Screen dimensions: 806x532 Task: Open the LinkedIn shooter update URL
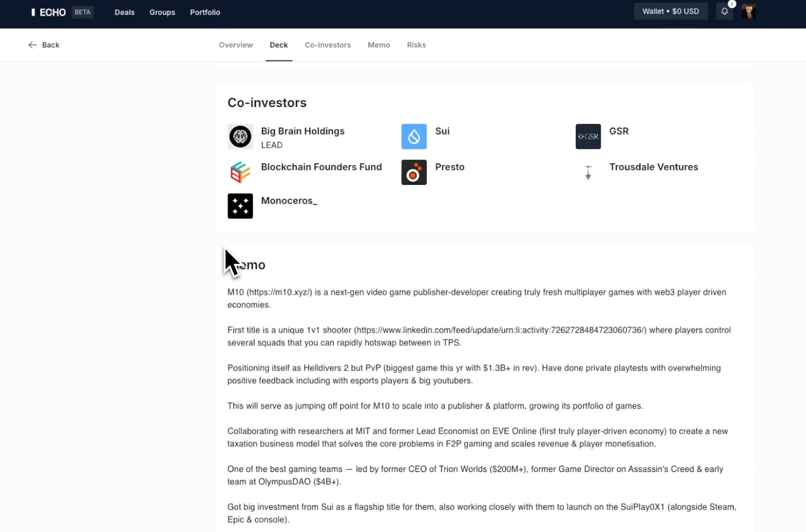point(500,330)
